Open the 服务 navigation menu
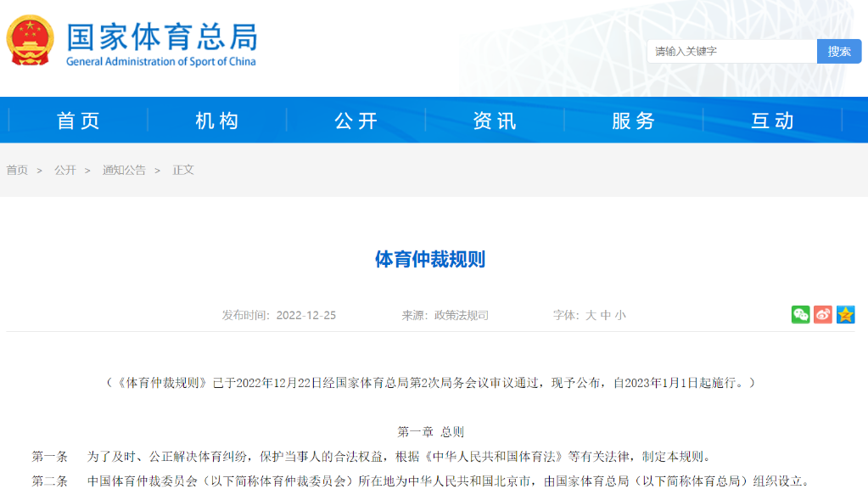The height and width of the screenshot is (489, 868). [632, 120]
